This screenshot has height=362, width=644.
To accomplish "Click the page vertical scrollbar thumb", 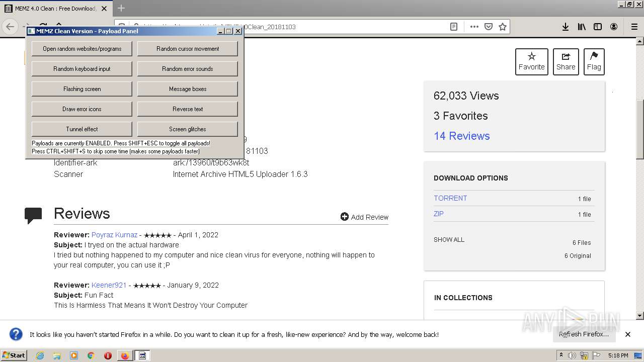I will 640,130.
